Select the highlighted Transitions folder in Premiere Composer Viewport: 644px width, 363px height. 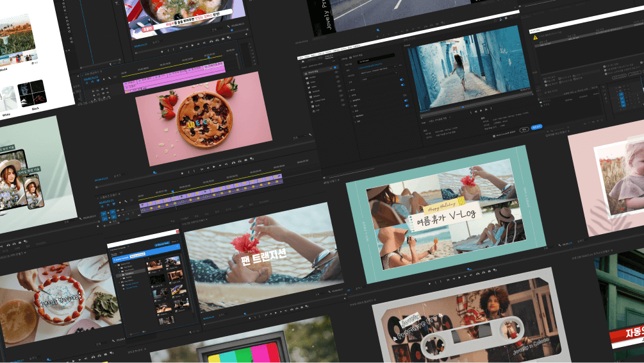[131, 273]
